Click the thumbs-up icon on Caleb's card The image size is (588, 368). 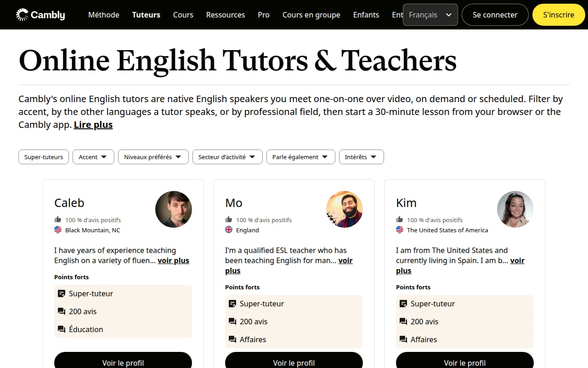pos(58,219)
